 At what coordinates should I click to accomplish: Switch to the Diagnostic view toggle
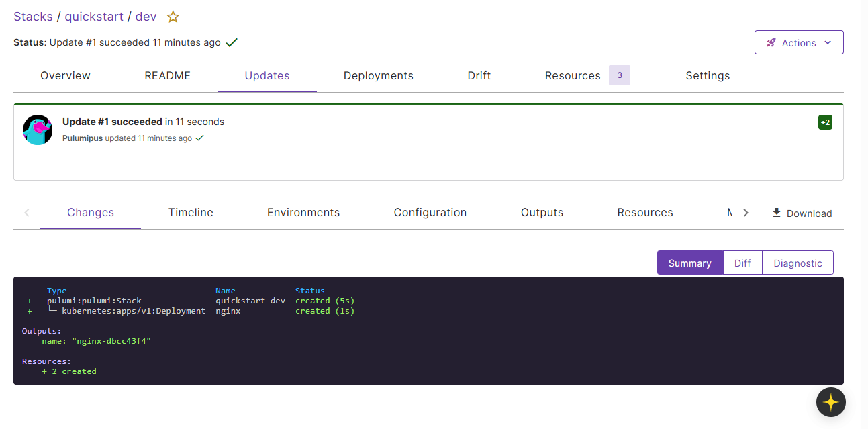click(798, 263)
